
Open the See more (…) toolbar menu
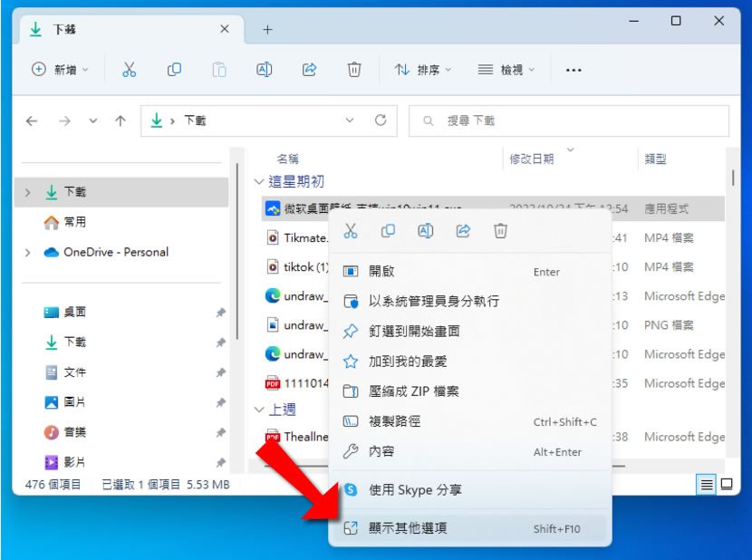click(x=574, y=70)
